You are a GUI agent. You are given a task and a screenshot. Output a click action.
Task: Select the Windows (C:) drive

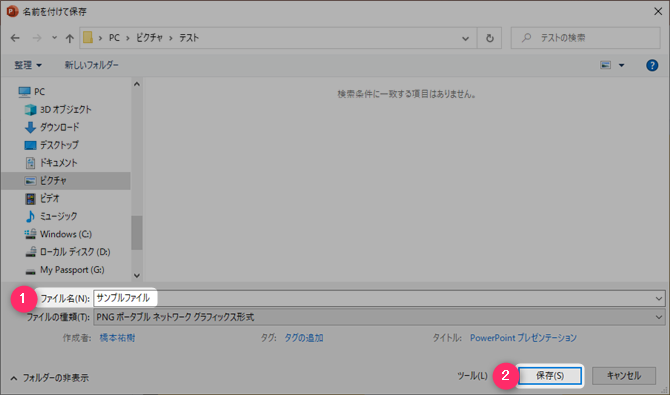click(x=66, y=234)
